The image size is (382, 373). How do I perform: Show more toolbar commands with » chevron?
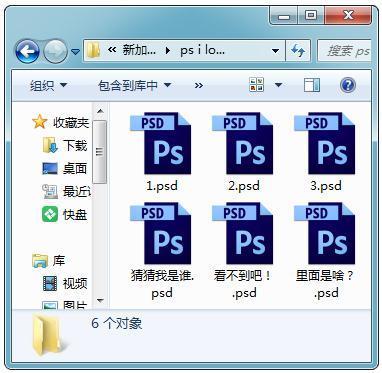click(x=199, y=86)
